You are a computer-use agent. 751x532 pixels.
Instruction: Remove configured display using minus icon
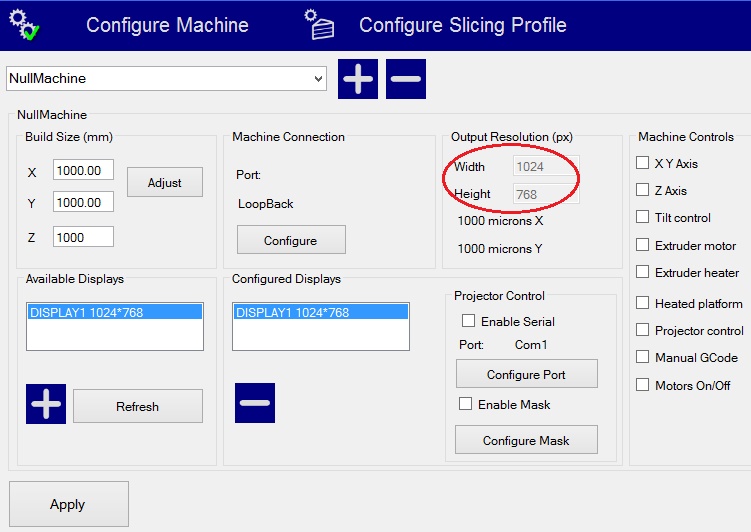[255, 403]
